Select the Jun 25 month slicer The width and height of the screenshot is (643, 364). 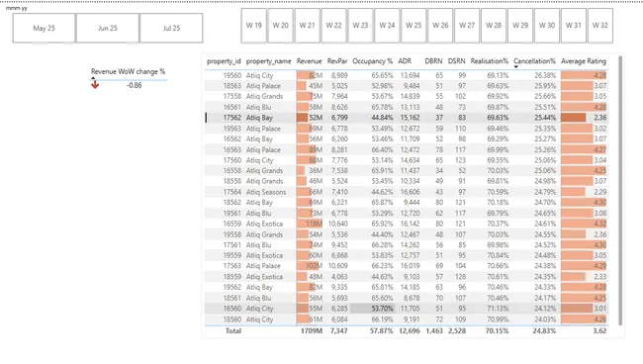[x=108, y=28]
